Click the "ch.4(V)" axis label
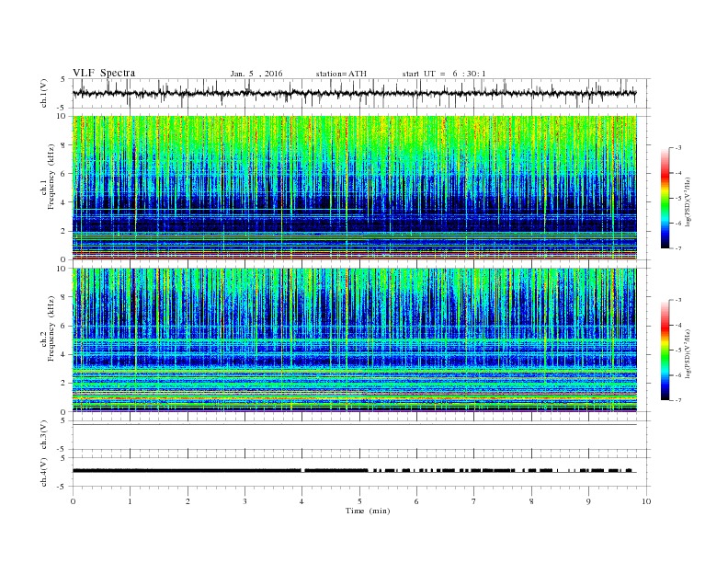This screenshot has width=728, height=563. tap(44, 472)
